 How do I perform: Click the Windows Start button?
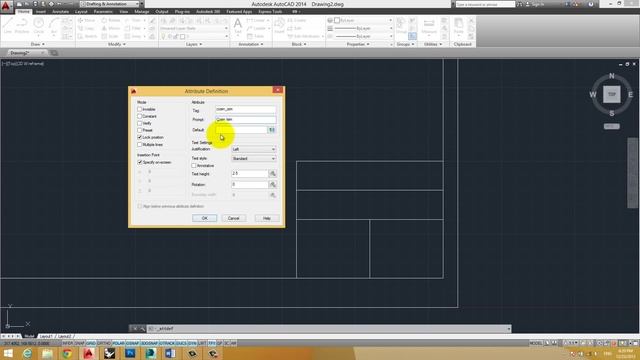(x=8, y=353)
